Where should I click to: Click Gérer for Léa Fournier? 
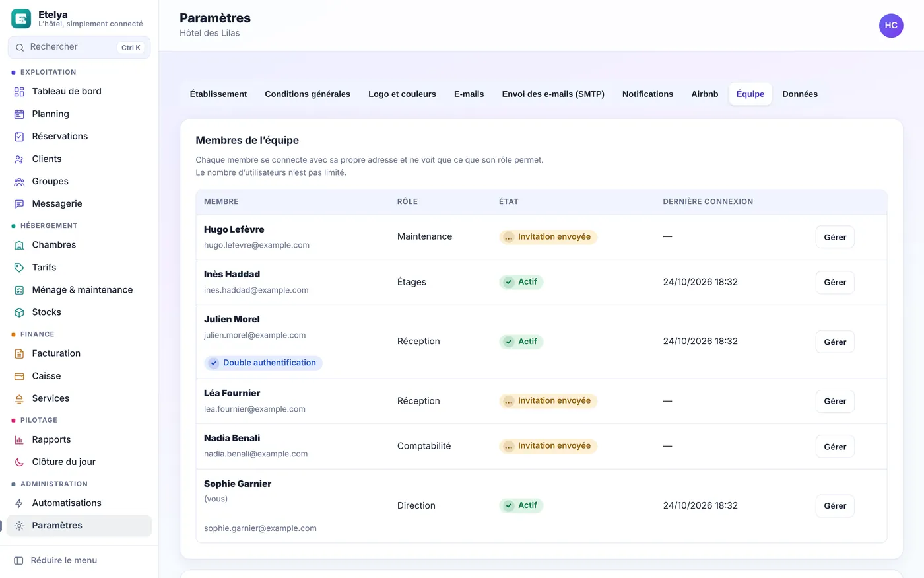pyautogui.click(x=835, y=401)
